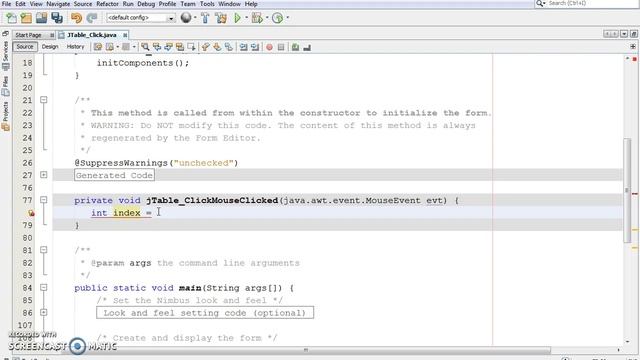Click the Clean and Build icon
The image size is (640, 360).
pos(221,18)
